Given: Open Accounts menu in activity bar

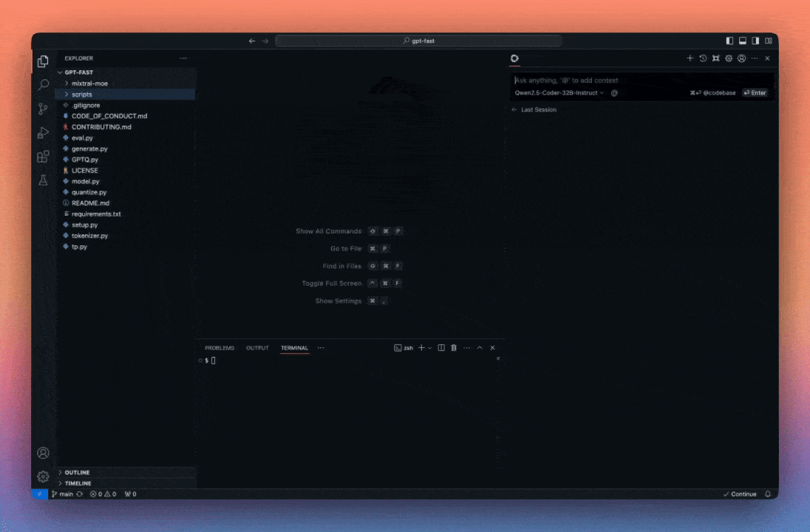Looking at the screenshot, I should point(44,453).
